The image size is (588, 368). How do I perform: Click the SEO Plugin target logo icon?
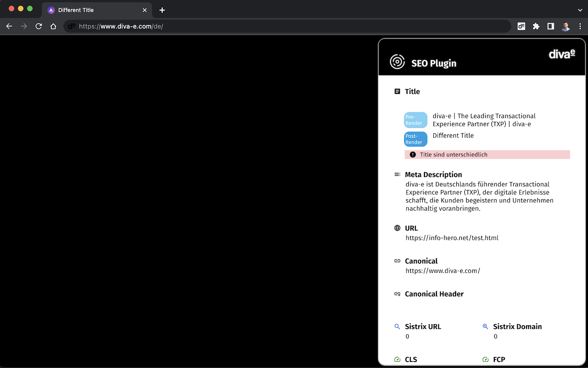[397, 62]
